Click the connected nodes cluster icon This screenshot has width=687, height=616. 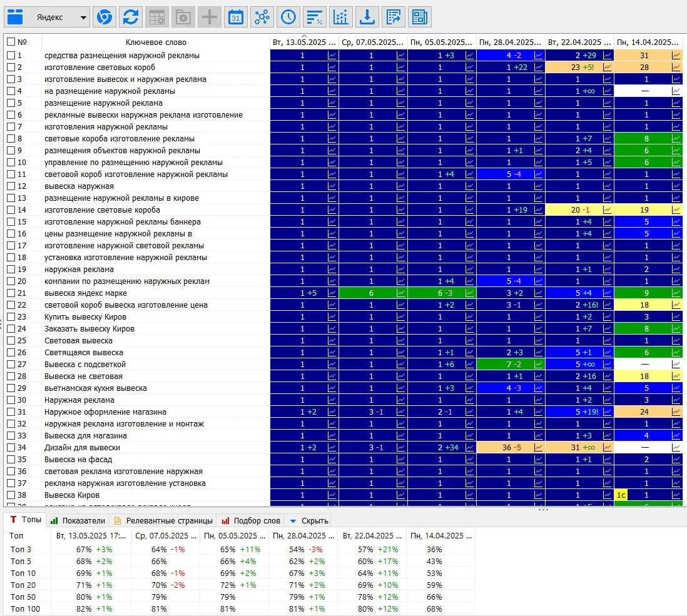262,17
